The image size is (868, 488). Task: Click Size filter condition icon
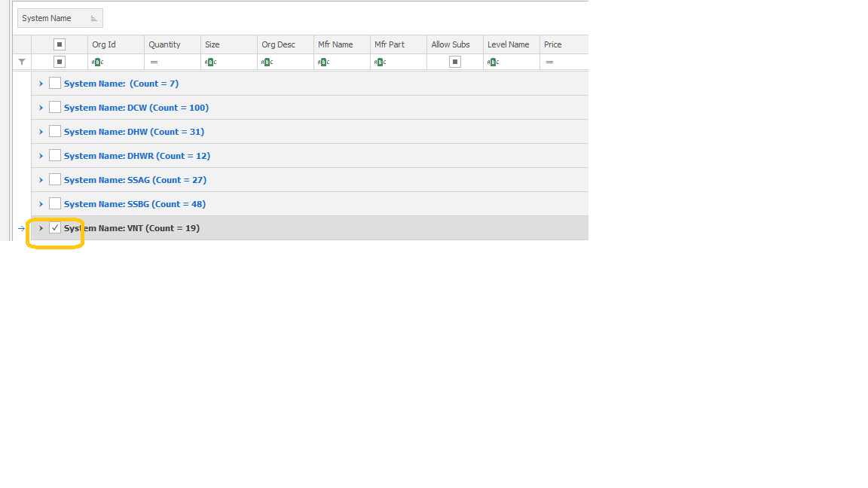tap(210, 62)
